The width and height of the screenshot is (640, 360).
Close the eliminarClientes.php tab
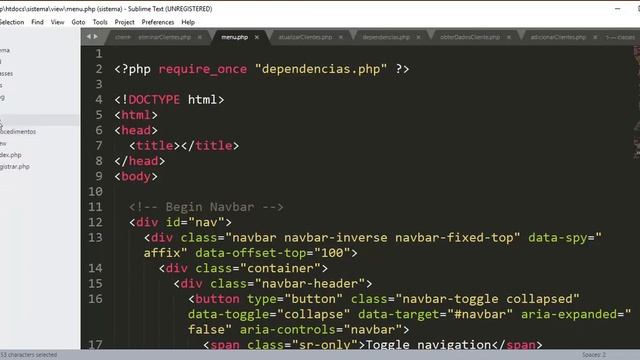[x=200, y=37]
